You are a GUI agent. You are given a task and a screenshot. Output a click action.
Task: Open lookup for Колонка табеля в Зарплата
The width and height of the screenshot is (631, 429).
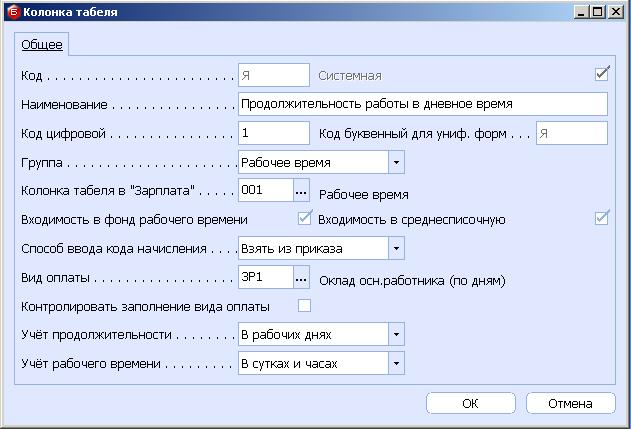[301, 190]
